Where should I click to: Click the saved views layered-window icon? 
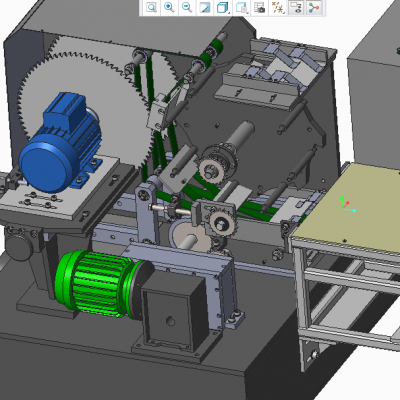click(x=241, y=7)
